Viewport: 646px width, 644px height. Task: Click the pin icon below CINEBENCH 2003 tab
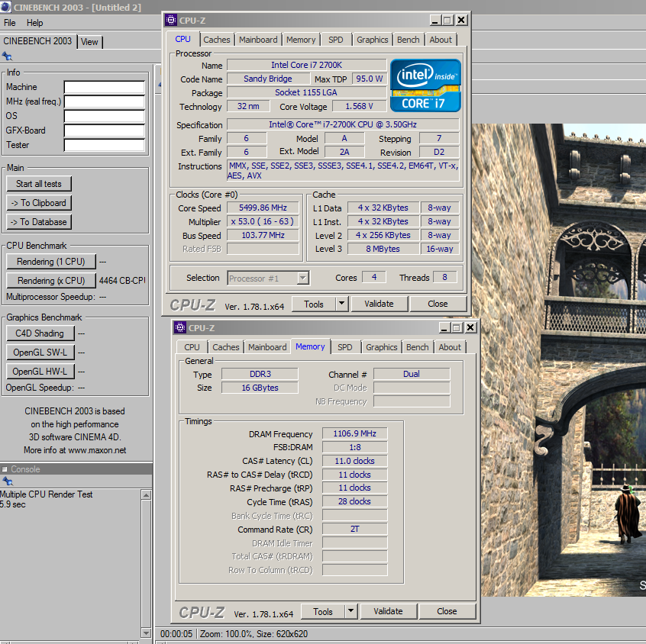[7, 56]
